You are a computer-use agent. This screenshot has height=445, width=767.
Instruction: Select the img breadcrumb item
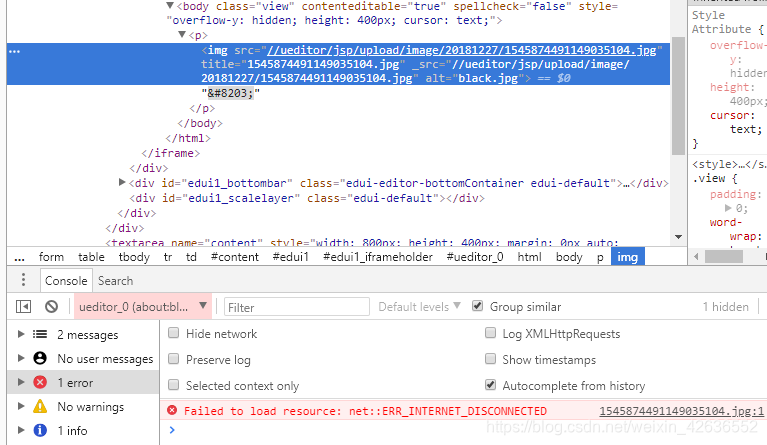[628, 257]
